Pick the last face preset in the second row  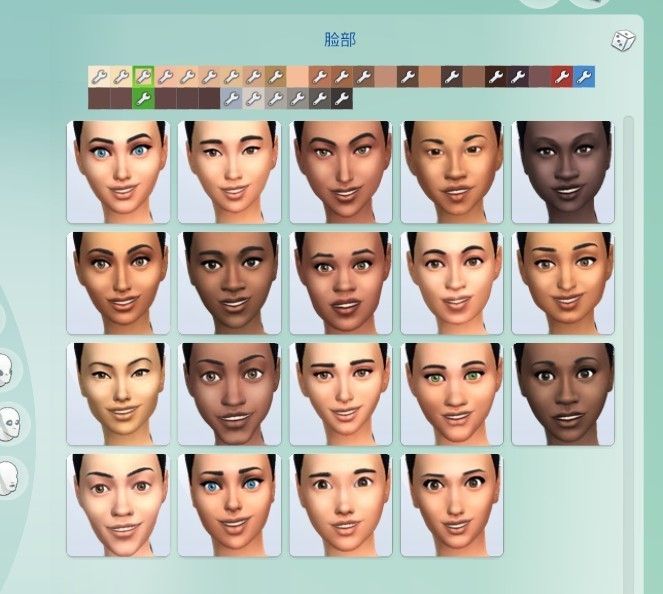(x=563, y=283)
